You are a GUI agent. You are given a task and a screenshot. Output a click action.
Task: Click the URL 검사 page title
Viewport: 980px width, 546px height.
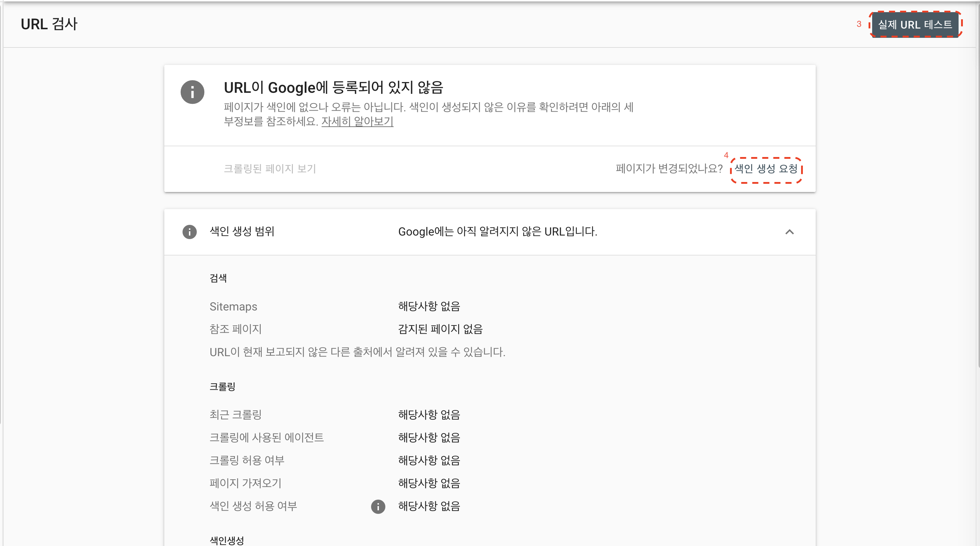[49, 24]
